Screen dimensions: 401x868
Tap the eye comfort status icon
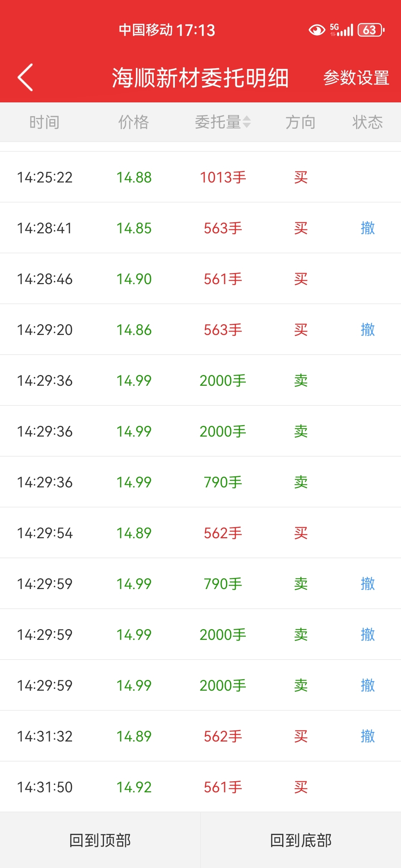(317, 30)
